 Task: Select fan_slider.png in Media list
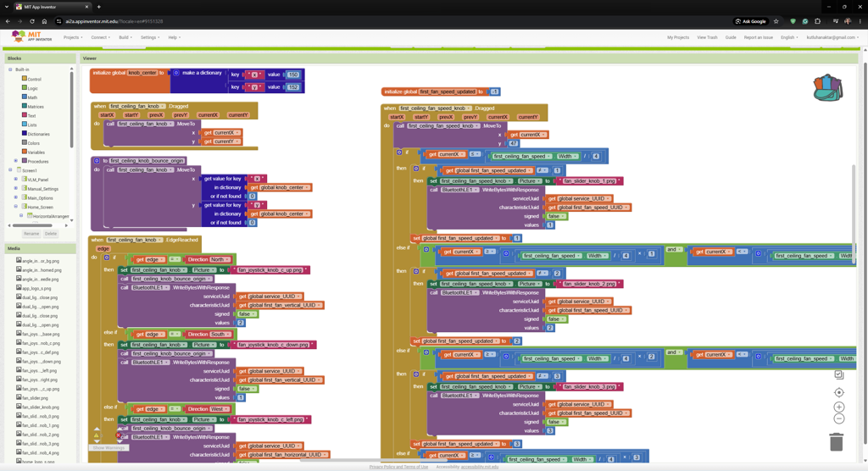click(35, 398)
